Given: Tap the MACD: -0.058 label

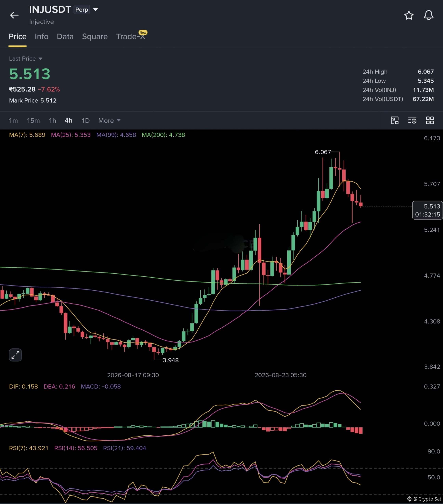Looking at the screenshot, I should point(101,386).
